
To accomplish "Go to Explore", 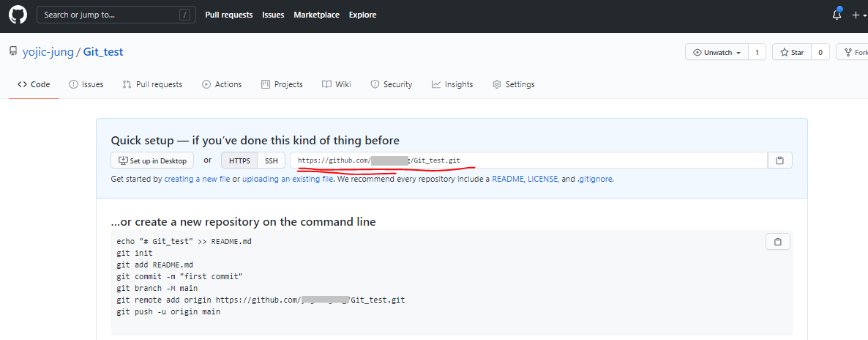I will point(362,15).
